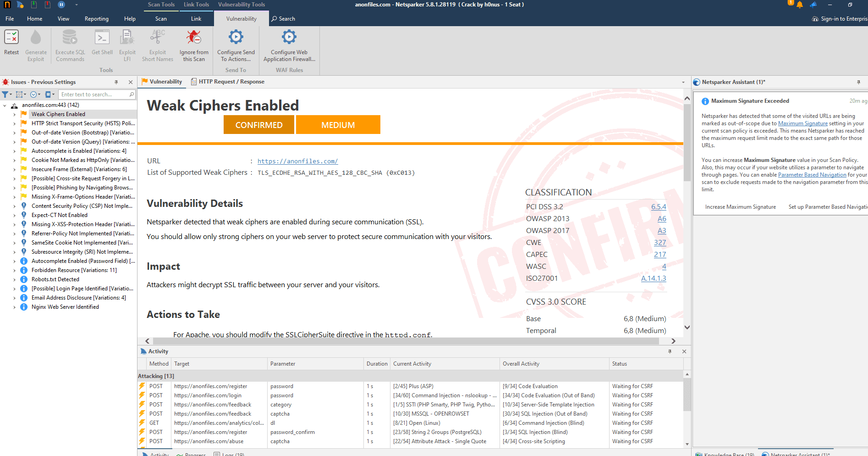Switch to HTTP Request / Response tab
868x456 pixels.
click(227, 82)
